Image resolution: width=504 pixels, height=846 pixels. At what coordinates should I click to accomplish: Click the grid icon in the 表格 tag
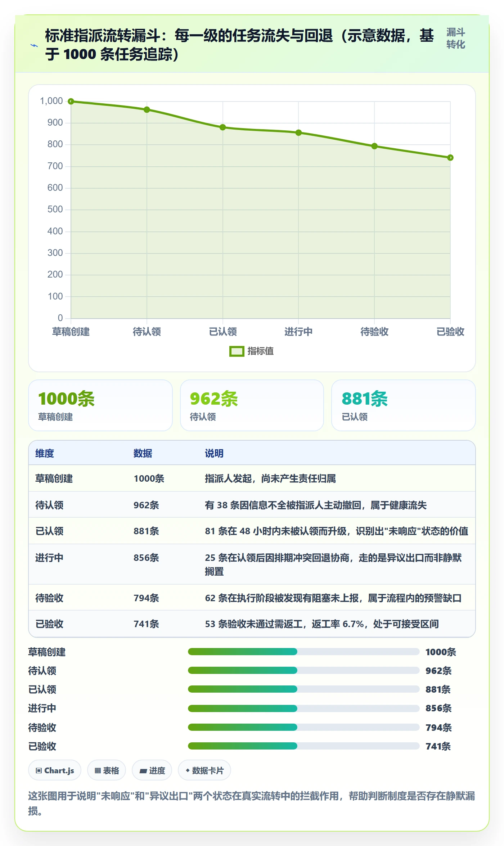[98, 770]
